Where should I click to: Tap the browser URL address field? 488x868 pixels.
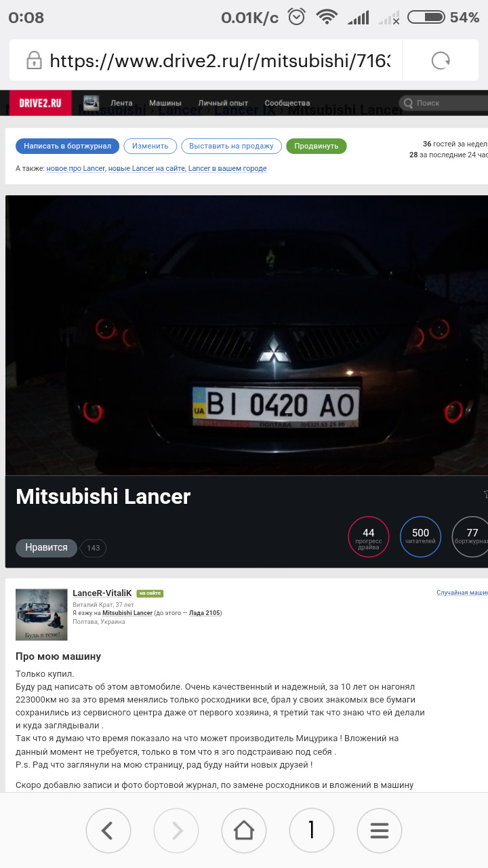(x=220, y=61)
